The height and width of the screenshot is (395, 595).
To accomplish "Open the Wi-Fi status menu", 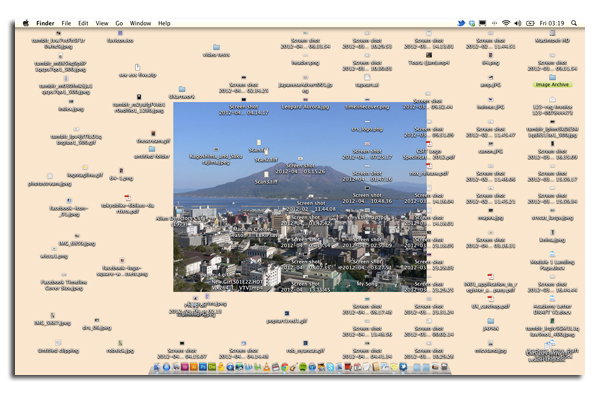I will point(506,23).
